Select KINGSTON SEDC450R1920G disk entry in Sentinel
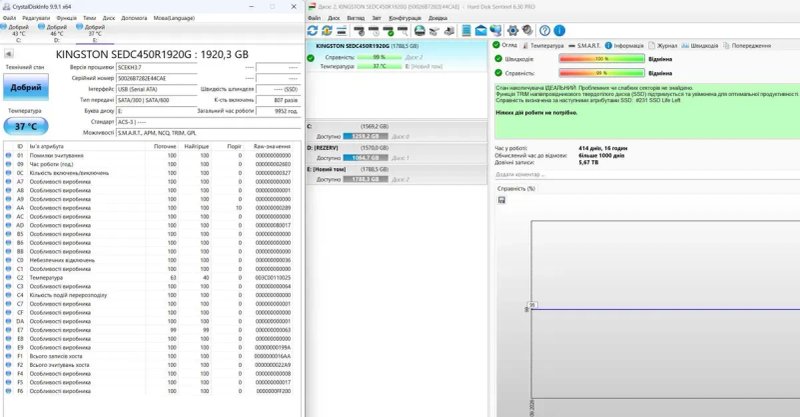This screenshot has width=800, height=417. point(397,56)
